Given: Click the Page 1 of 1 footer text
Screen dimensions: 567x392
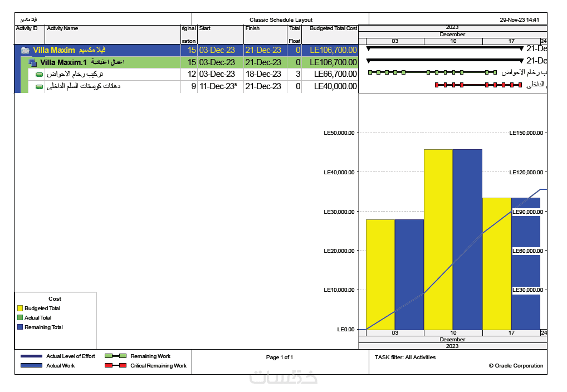Looking at the screenshot, I should 280,357.
